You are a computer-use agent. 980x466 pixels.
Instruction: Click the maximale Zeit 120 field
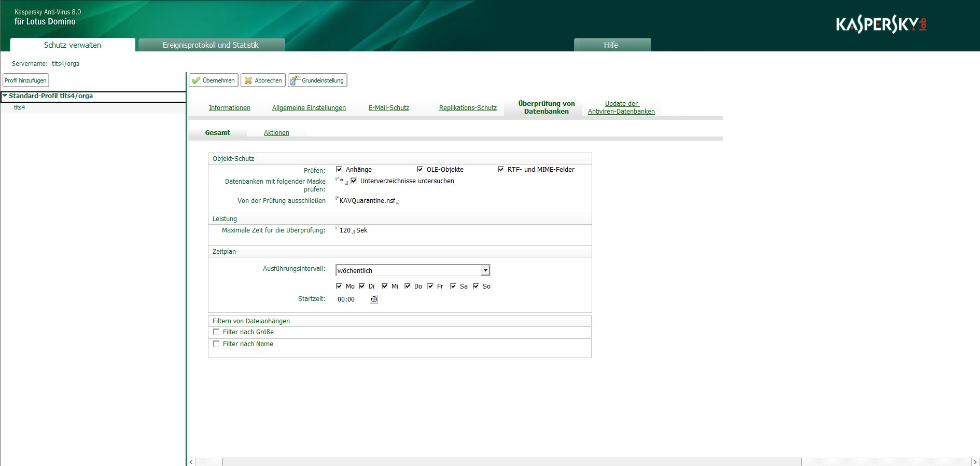coord(345,230)
